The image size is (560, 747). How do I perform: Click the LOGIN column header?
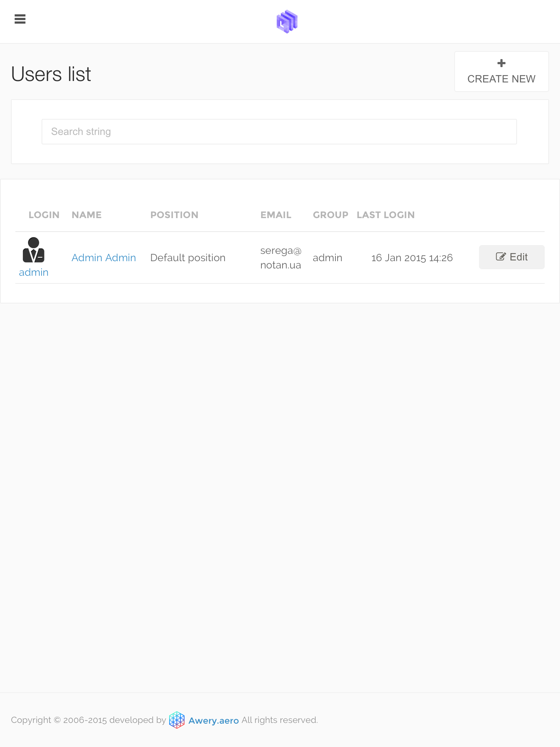point(44,215)
